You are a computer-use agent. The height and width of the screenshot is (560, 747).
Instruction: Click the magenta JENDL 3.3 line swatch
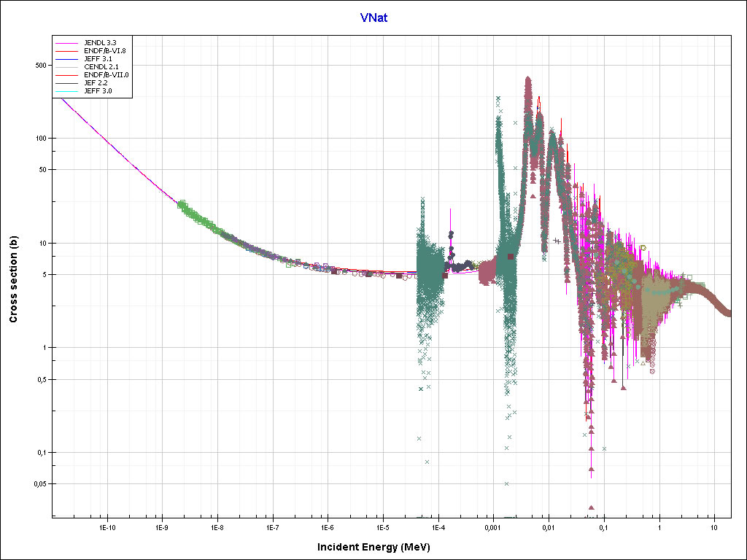click(66, 43)
